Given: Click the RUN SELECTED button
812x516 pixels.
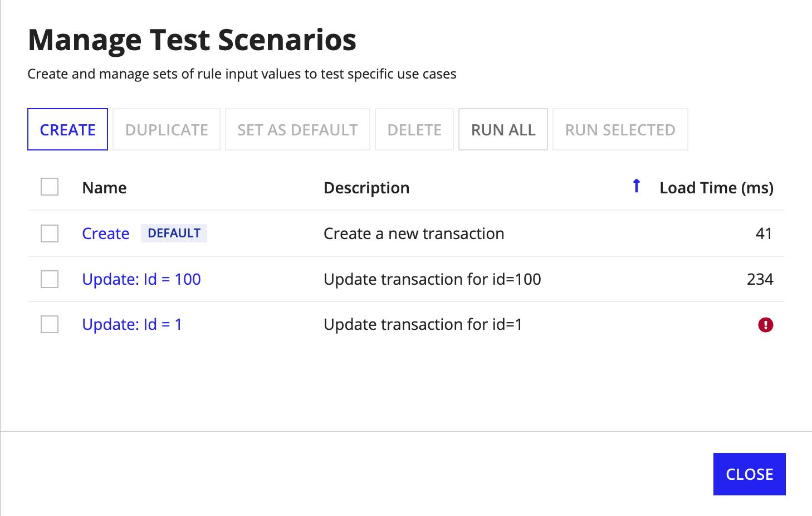Looking at the screenshot, I should click(620, 129).
